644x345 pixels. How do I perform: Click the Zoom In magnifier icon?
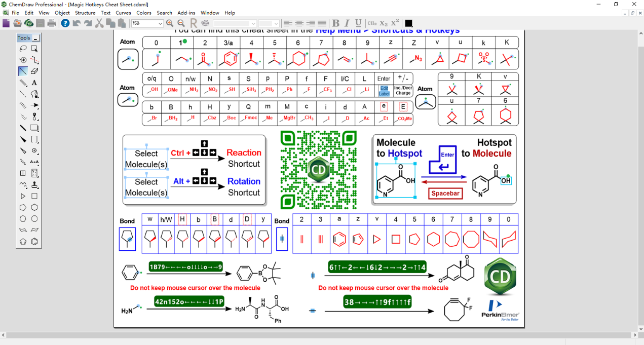pyautogui.click(x=170, y=23)
